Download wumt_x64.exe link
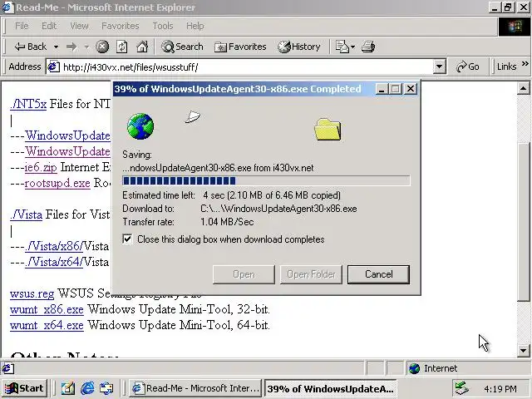The height and width of the screenshot is (399, 532). tap(47, 325)
